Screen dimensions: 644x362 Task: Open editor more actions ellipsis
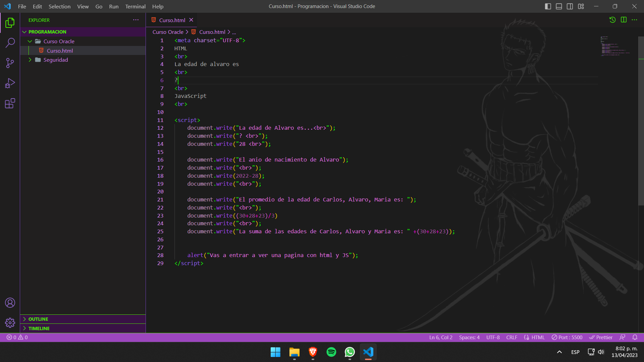(634, 20)
